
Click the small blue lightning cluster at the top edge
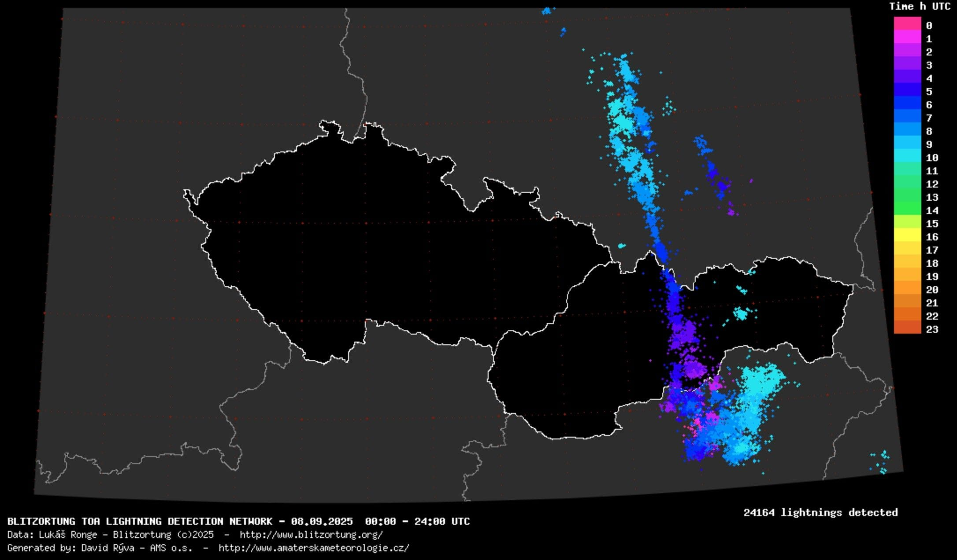pos(547,11)
